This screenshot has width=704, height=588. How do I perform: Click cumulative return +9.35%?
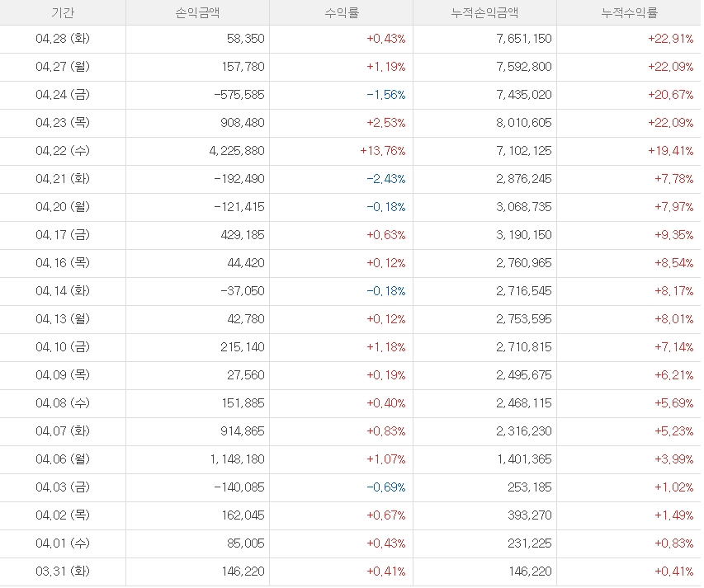674,234
